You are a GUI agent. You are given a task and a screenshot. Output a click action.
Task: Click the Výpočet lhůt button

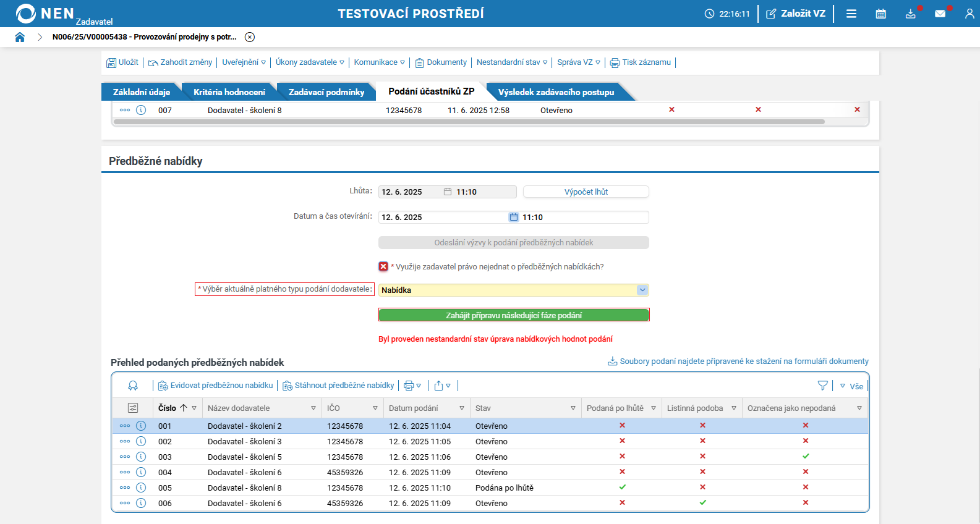point(586,192)
